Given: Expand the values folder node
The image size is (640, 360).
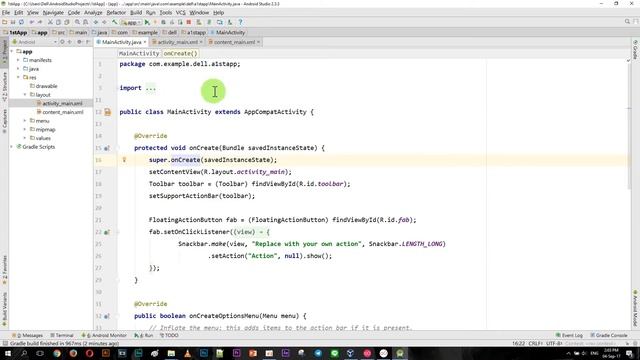Looking at the screenshot, I should 25,138.
